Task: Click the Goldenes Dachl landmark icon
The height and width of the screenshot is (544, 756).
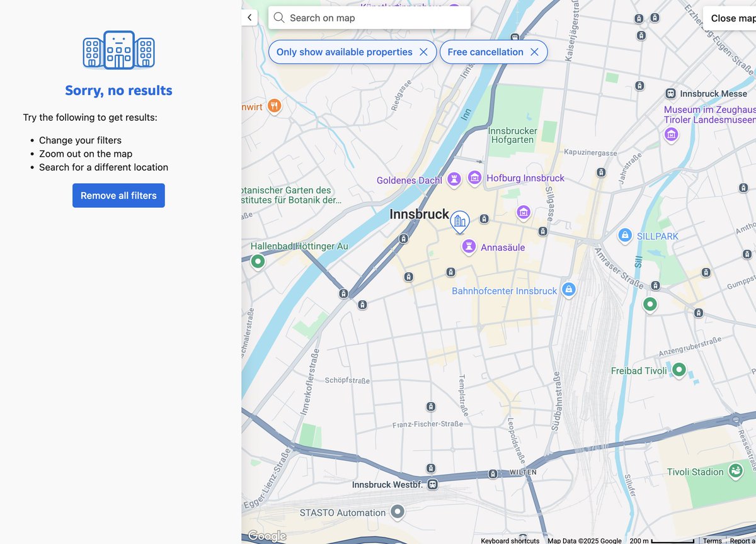Action: [453, 180]
